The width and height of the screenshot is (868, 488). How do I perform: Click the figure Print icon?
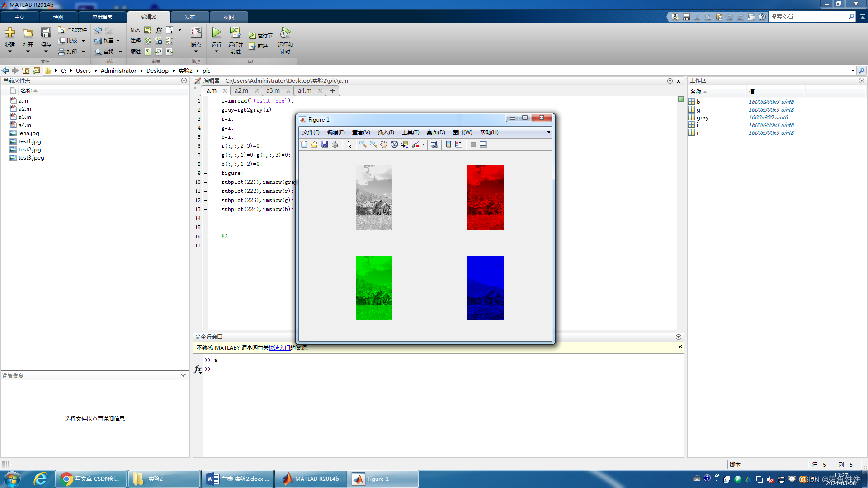tap(335, 144)
